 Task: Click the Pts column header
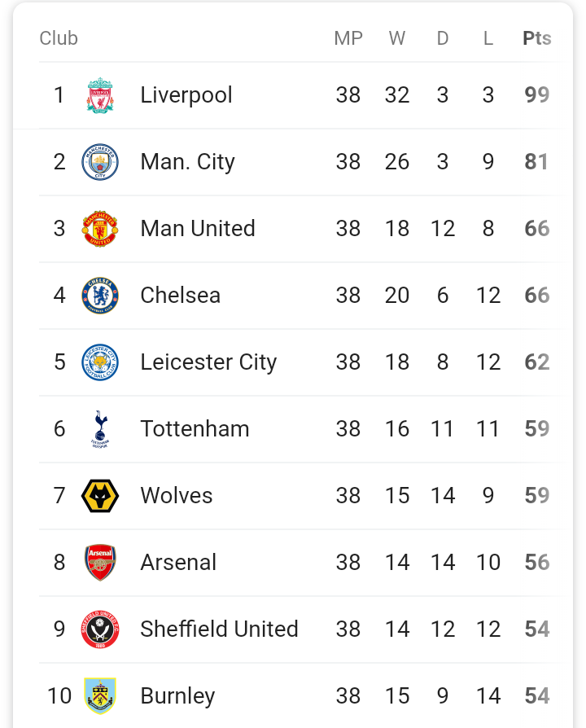click(x=536, y=38)
